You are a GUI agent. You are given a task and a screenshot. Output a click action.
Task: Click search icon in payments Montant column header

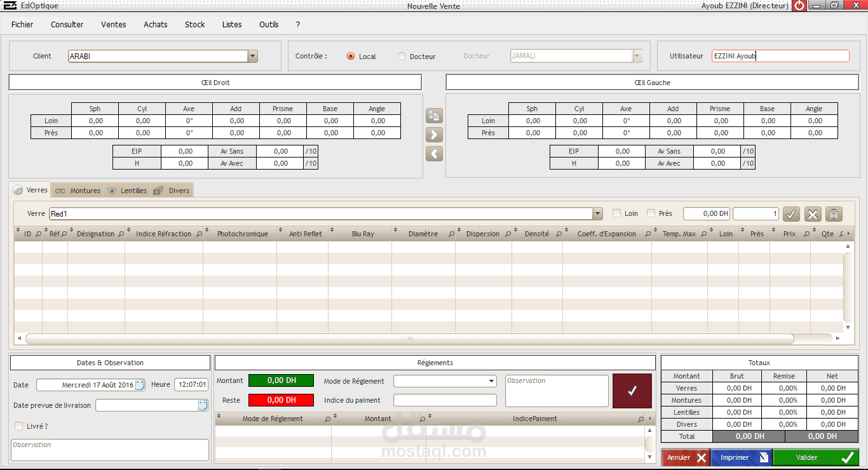point(422,419)
